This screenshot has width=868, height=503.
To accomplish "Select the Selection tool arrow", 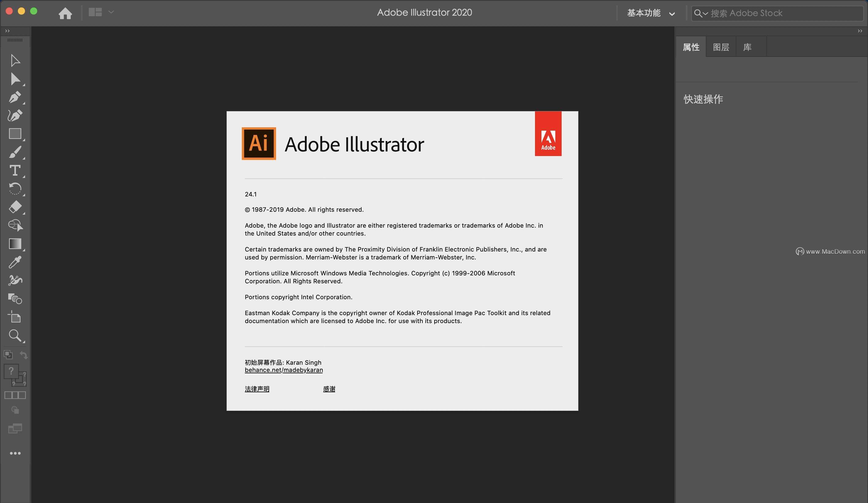I will pos(15,61).
